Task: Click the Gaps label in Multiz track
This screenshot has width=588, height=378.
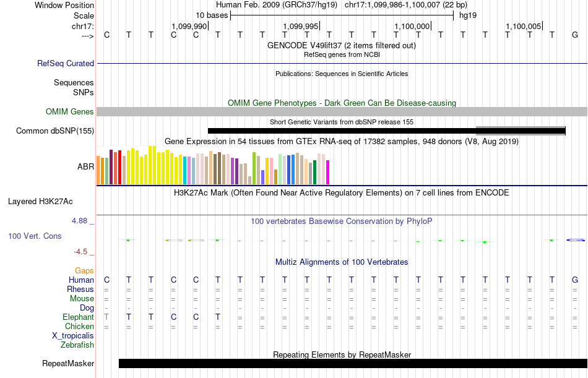Action: [x=84, y=271]
